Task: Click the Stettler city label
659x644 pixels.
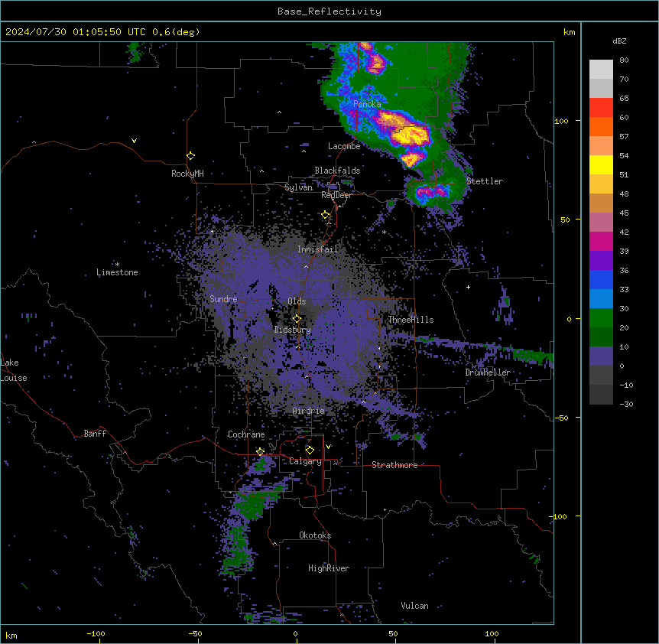Action: pyautogui.click(x=485, y=181)
